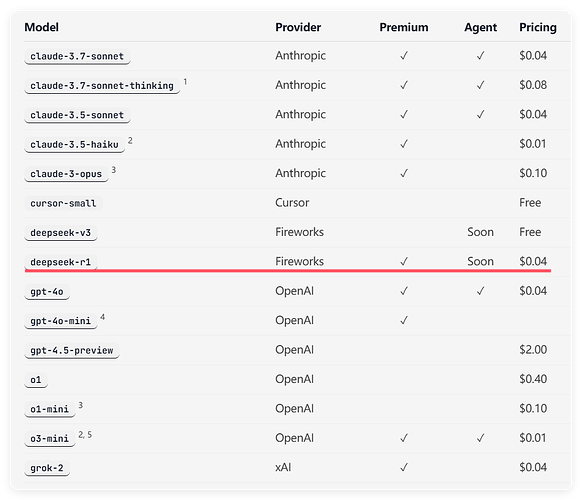Click the deepseek-r1 model link
Viewport: 582px width, 500px height.
[61, 262]
